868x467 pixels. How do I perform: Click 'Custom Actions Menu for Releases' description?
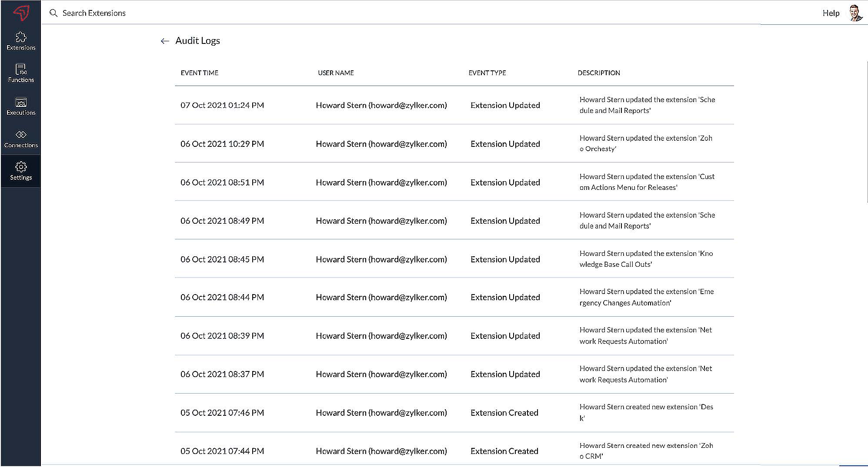coord(647,182)
